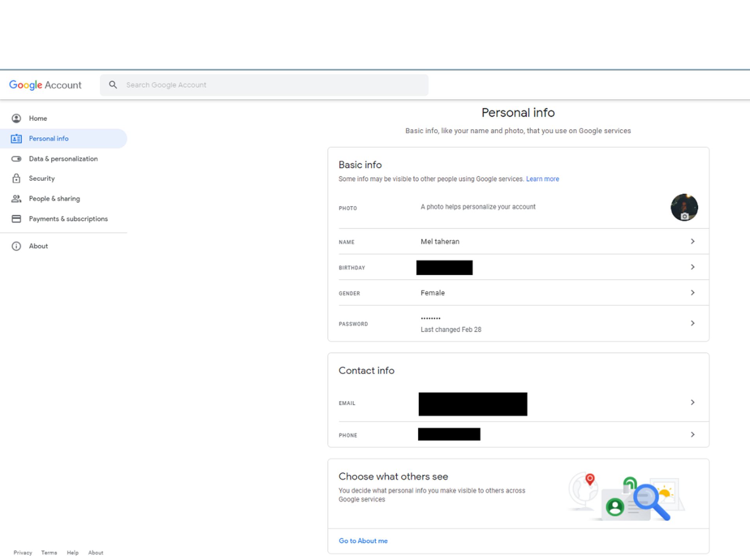Change the profile photo thumbnail
The width and height of the screenshot is (750, 560).
pos(684,207)
